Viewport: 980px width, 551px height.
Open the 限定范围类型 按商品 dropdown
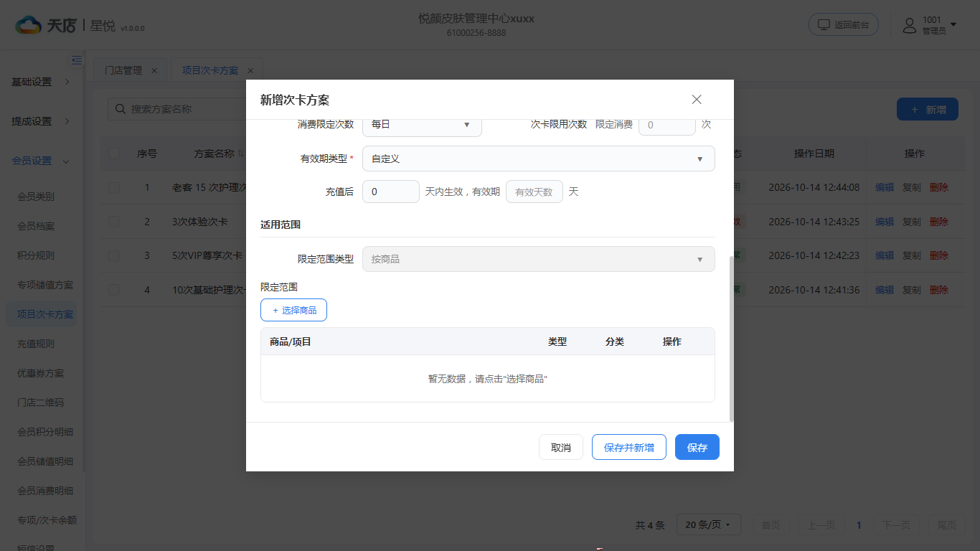point(539,259)
